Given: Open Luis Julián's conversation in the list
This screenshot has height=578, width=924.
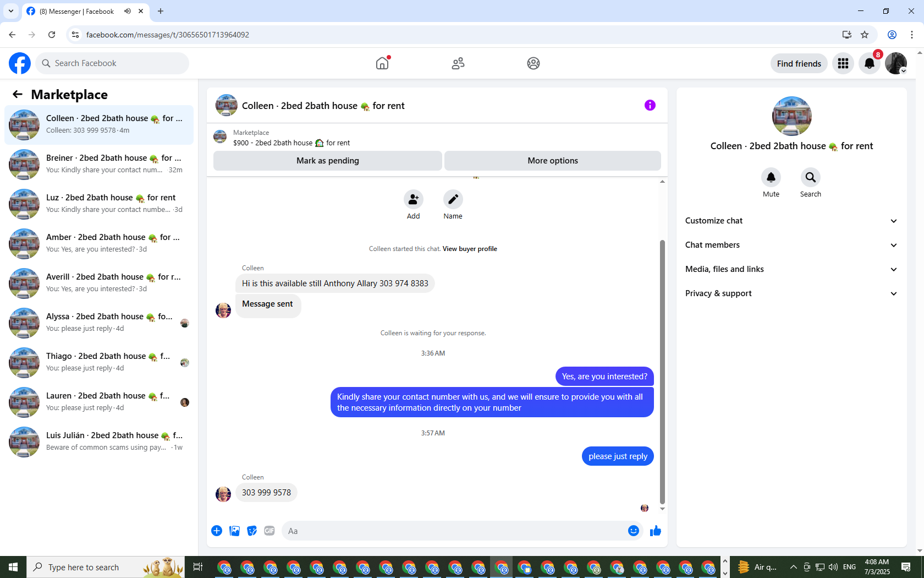Looking at the screenshot, I should pyautogui.click(x=99, y=442).
